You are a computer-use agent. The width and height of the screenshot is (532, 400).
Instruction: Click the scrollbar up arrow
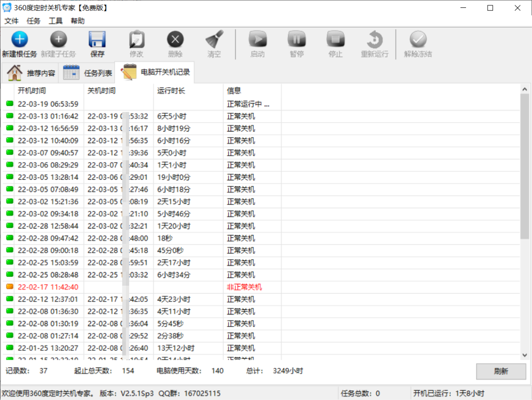coord(525,89)
